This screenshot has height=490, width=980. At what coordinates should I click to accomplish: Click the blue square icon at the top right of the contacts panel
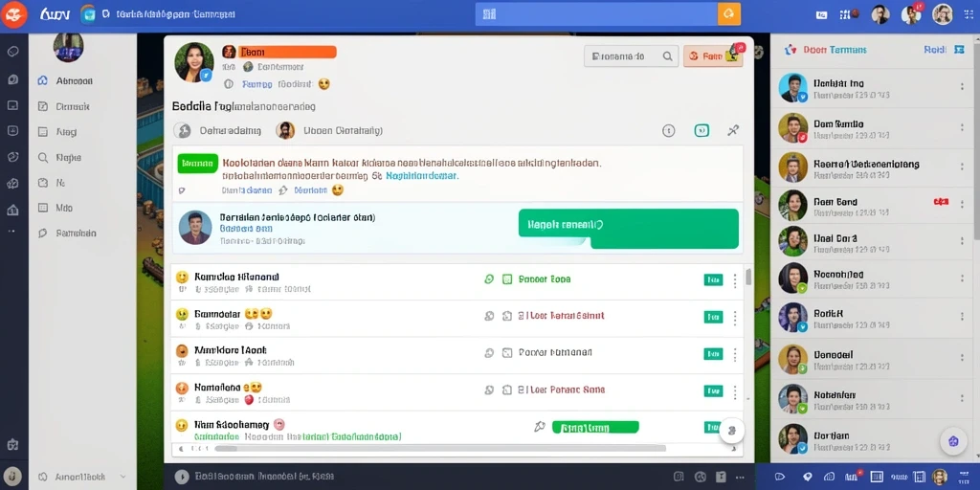[x=959, y=50]
